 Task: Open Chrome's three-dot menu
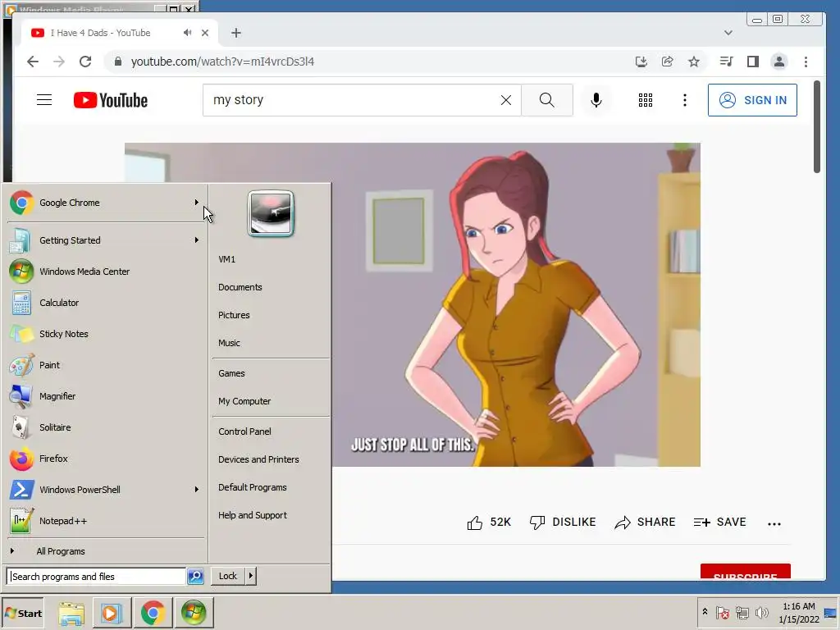(x=806, y=62)
